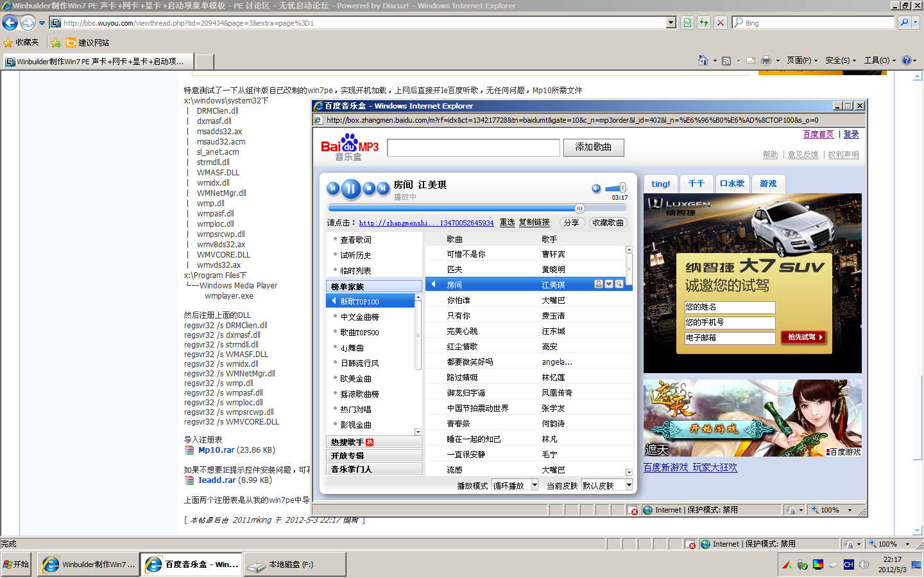Open the 工具(O) menu

click(x=880, y=60)
